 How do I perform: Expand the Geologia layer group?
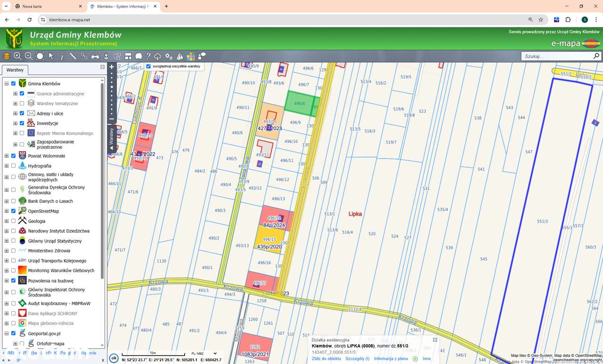click(x=7, y=221)
